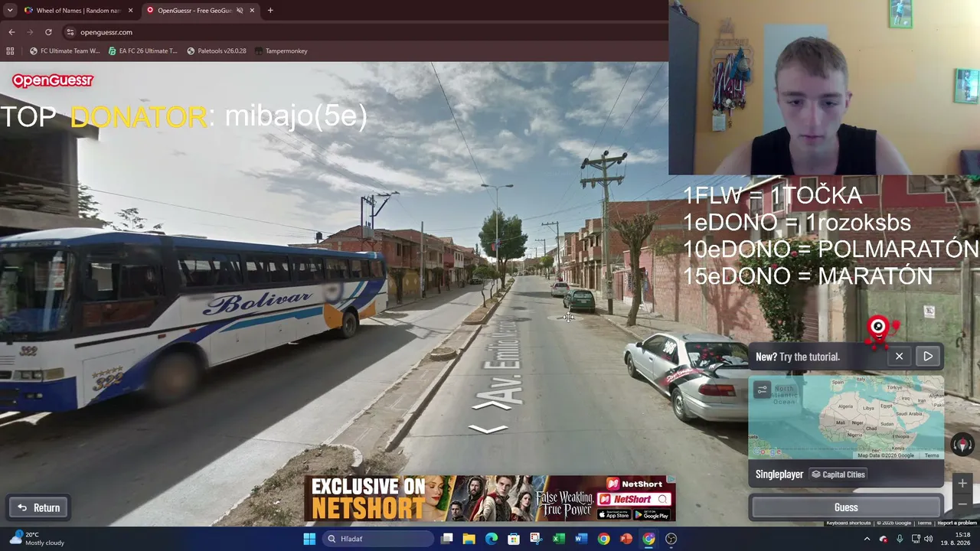Open a new browser tab

pyautogui.click(x=270, y=11)
